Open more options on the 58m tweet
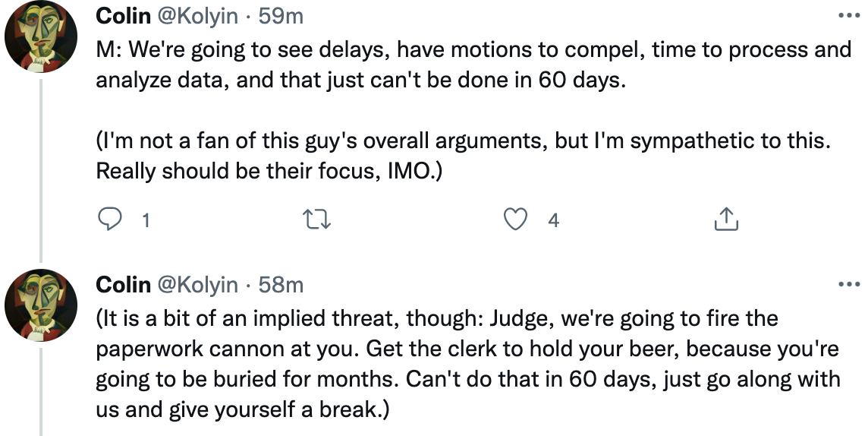 (848, 284)
